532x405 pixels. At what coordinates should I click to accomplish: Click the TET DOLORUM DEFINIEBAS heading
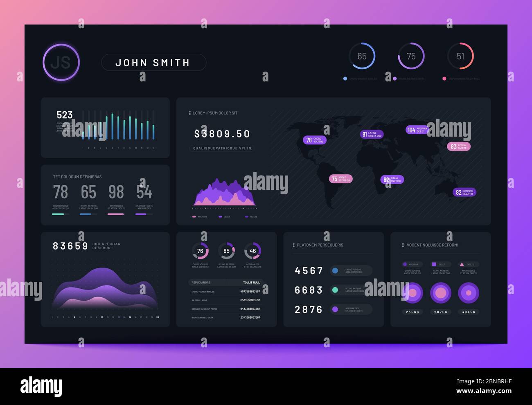click(x=77, y=177)
